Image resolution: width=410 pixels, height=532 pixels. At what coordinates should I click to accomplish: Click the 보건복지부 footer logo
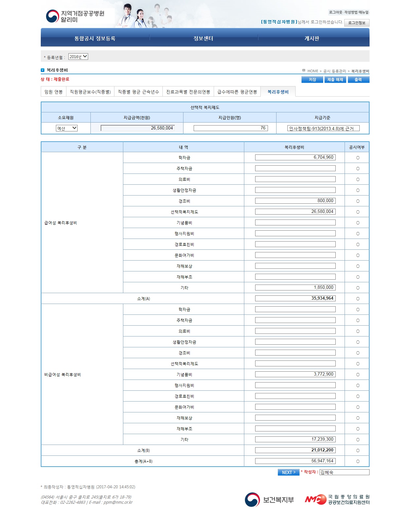269,500
